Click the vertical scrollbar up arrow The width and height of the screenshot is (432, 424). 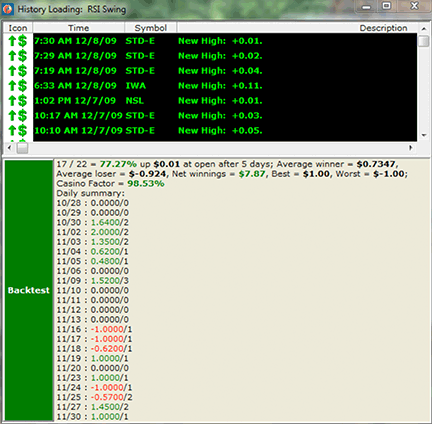[424, 29]
